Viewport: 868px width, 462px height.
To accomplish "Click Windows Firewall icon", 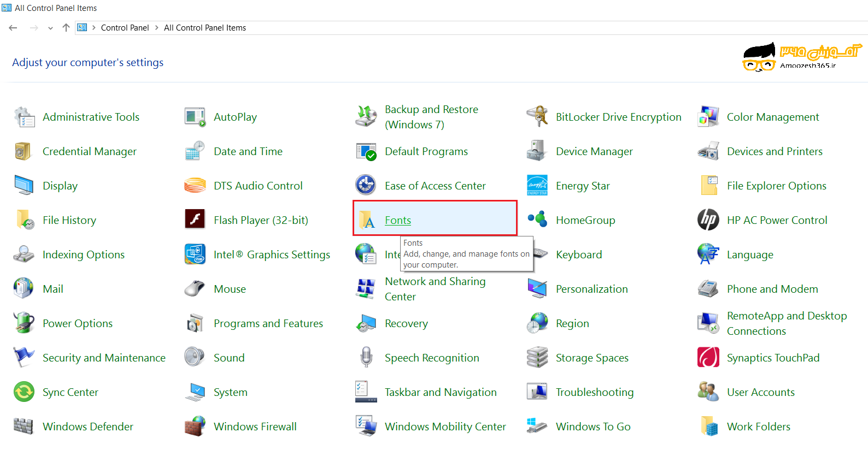I will [195, 427].
